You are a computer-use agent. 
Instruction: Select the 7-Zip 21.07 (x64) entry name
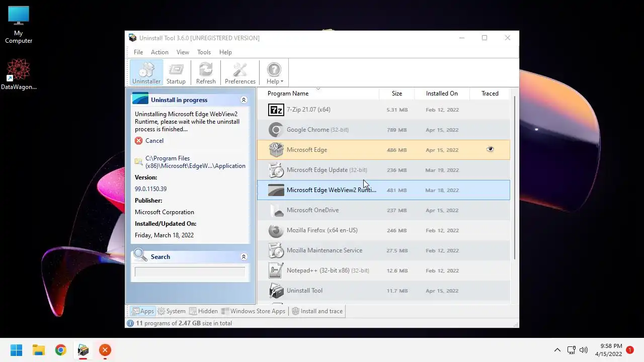(x=308, y=110)
